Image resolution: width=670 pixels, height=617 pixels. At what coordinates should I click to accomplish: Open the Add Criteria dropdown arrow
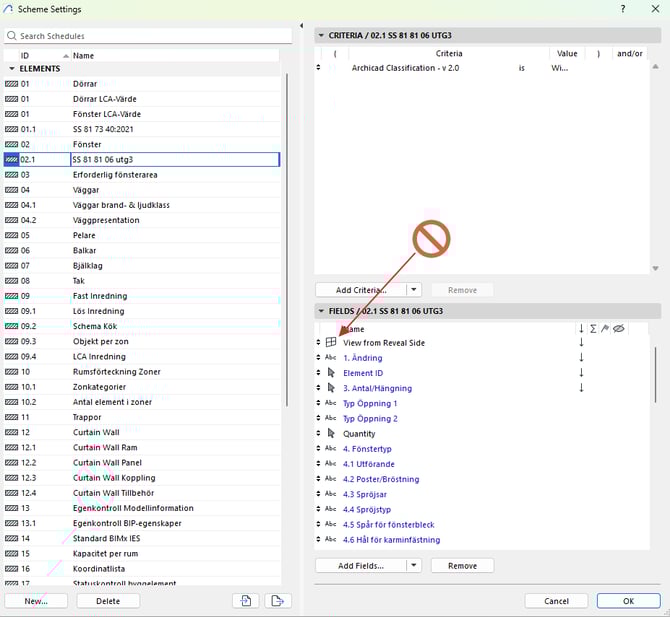[x=414, y=290]
